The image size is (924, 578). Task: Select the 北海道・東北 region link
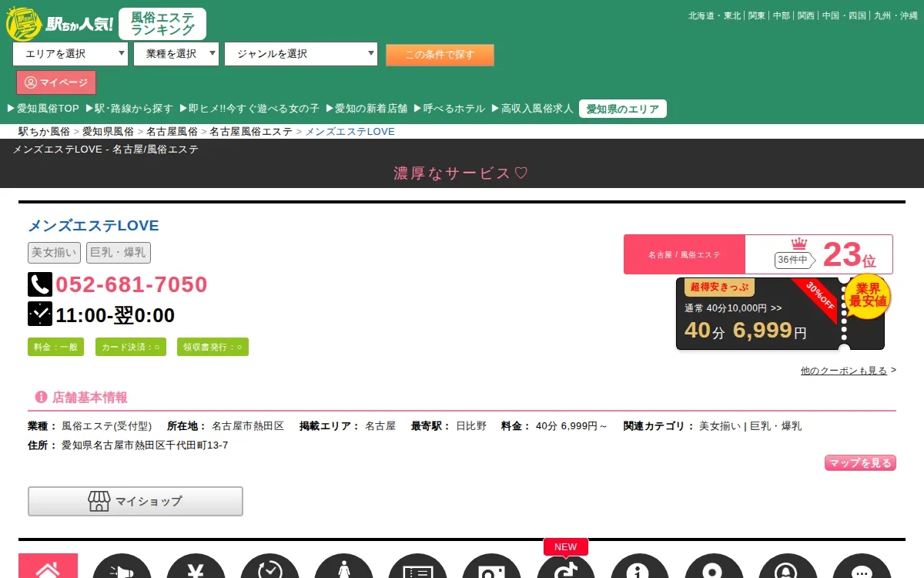point(715,15)
